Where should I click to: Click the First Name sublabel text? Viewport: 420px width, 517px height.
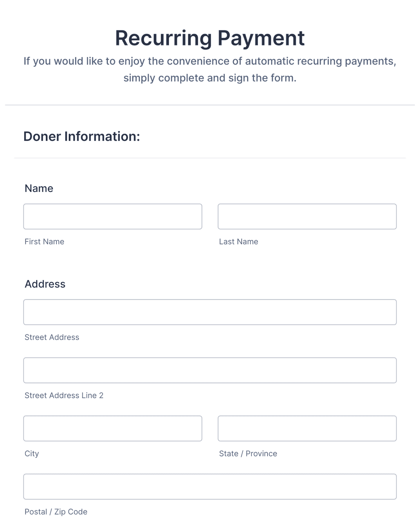click(44, 241)
